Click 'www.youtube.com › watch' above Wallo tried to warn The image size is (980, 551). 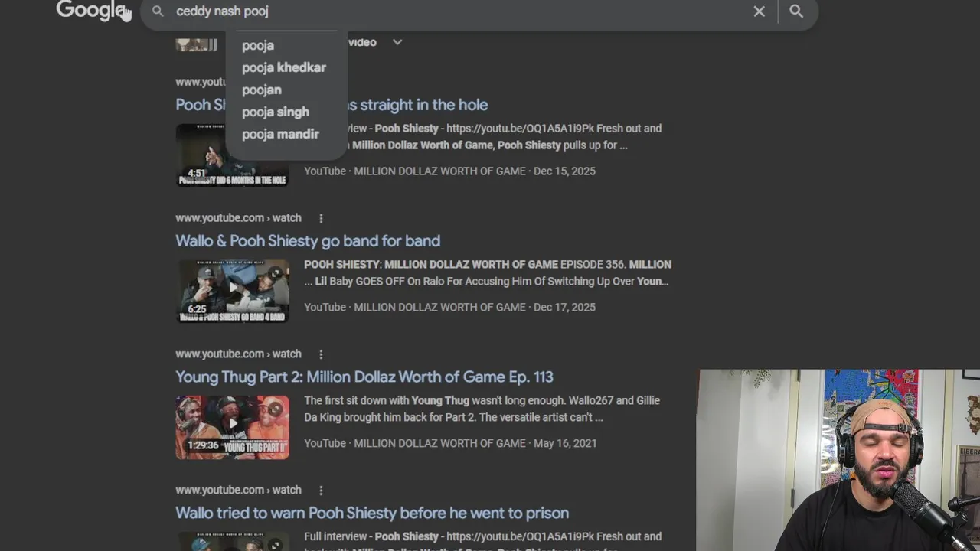238,491
